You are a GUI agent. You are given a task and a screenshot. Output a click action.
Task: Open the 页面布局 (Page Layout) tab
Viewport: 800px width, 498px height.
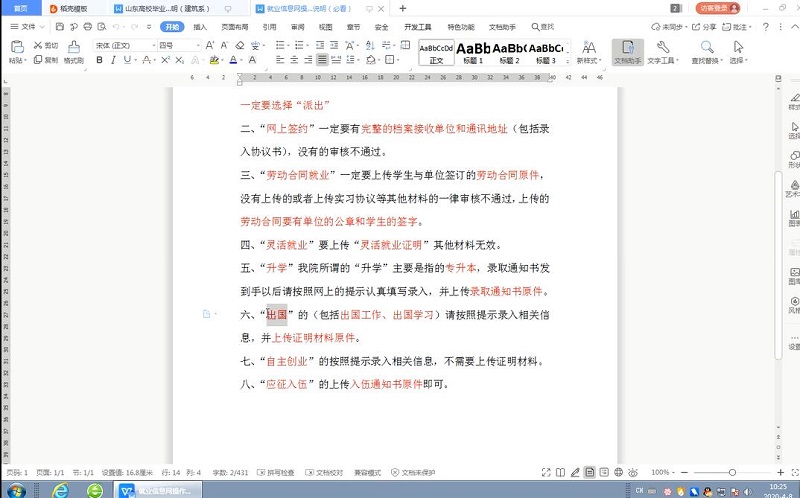pyautogui.click(x=235, y=27)
